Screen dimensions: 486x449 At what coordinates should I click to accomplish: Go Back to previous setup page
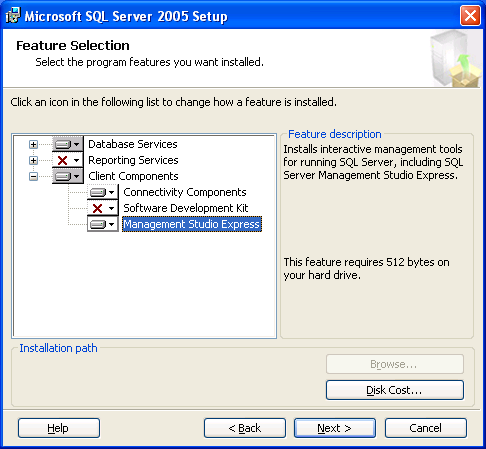click(245, 428)
